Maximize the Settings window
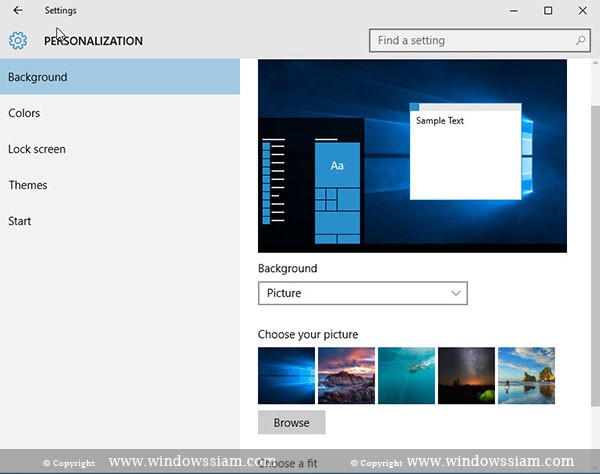The height and width of the screenshot is (474, 600). coord(548,11)
